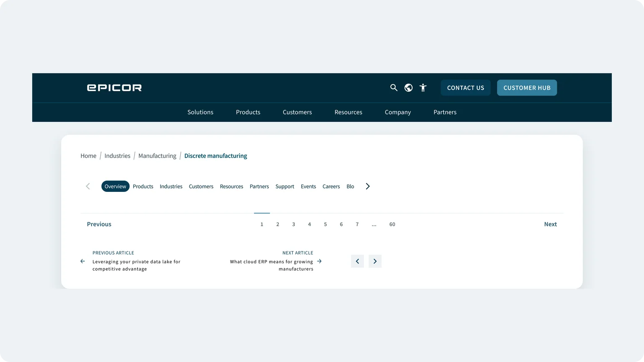
Task: Switch to the Products tab in sub-navigation
Action: 143,186
